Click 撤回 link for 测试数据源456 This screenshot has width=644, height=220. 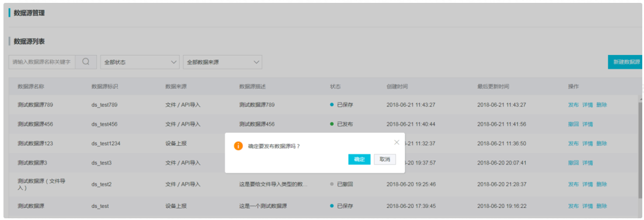pyautogui.click(x=573, y=124)
